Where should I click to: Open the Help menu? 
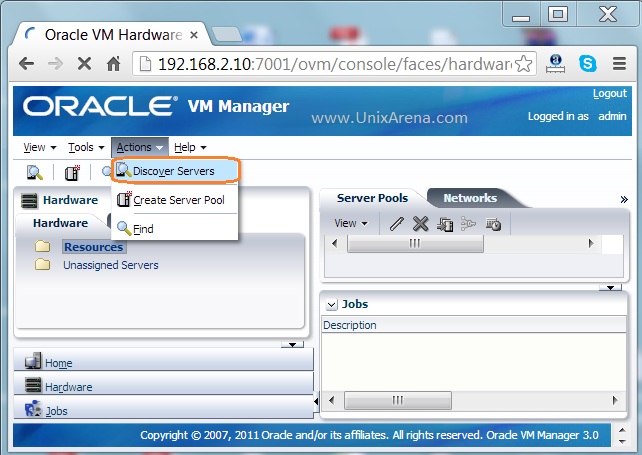(190, 147)
